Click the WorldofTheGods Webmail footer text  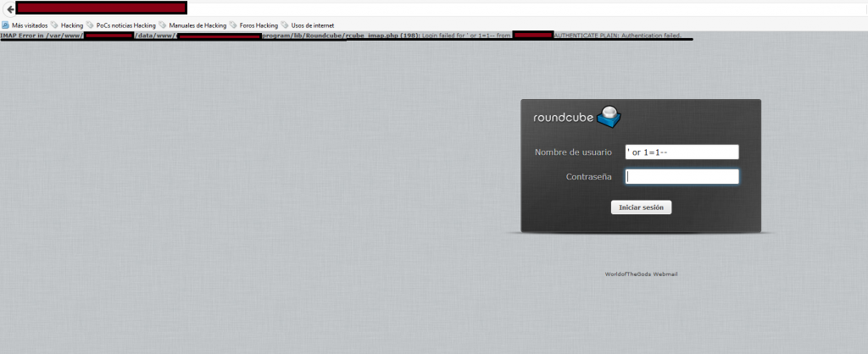coord(641,274)
